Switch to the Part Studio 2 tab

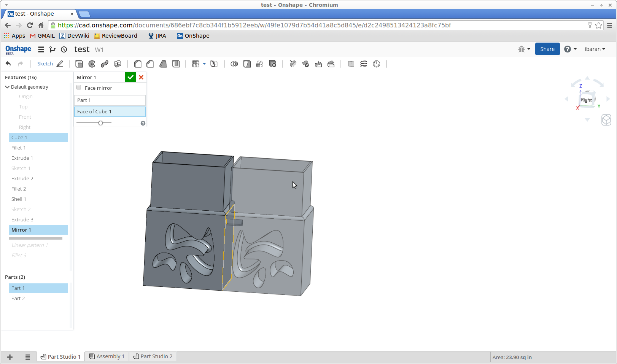(153, 356)
